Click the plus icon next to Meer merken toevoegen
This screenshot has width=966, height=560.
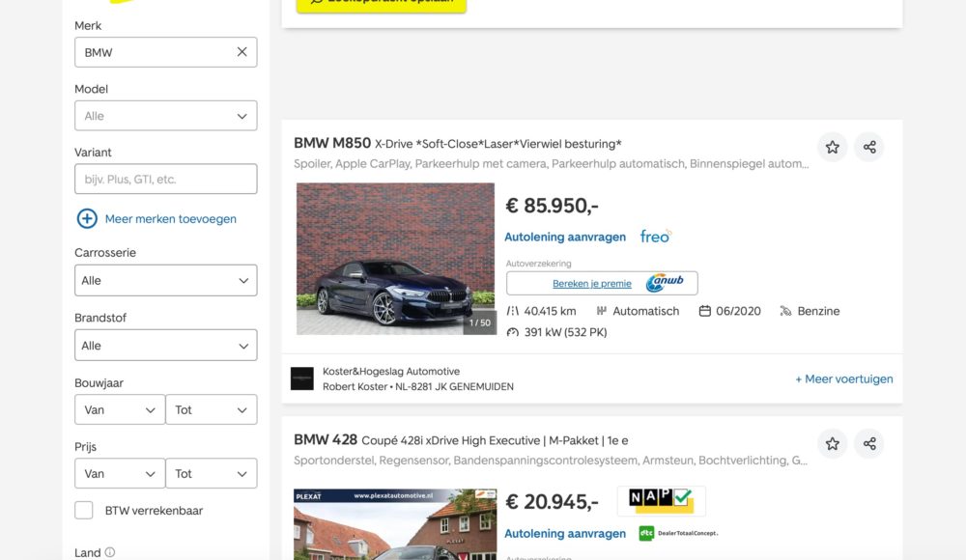tap(86, 218)
